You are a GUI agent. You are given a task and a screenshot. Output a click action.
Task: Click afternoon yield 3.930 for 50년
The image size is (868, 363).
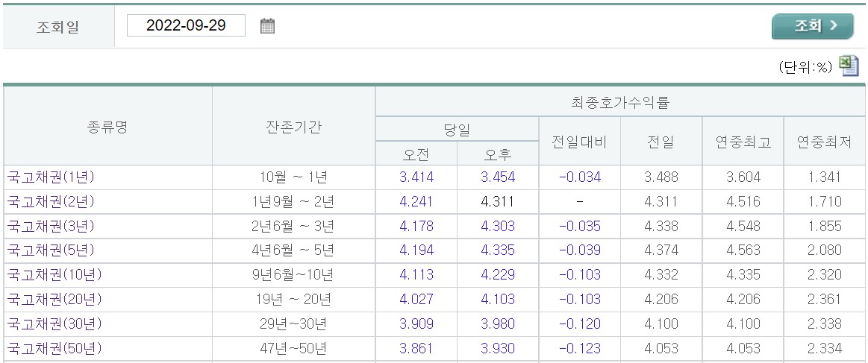coord(498,349)
